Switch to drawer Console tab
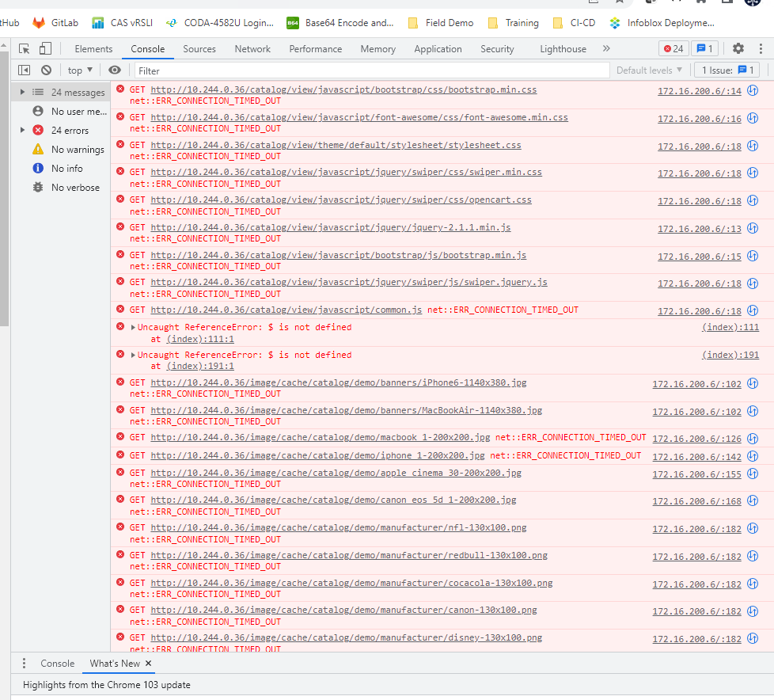The width and height of the screenshot is (774, 700). tap(57, 663)
